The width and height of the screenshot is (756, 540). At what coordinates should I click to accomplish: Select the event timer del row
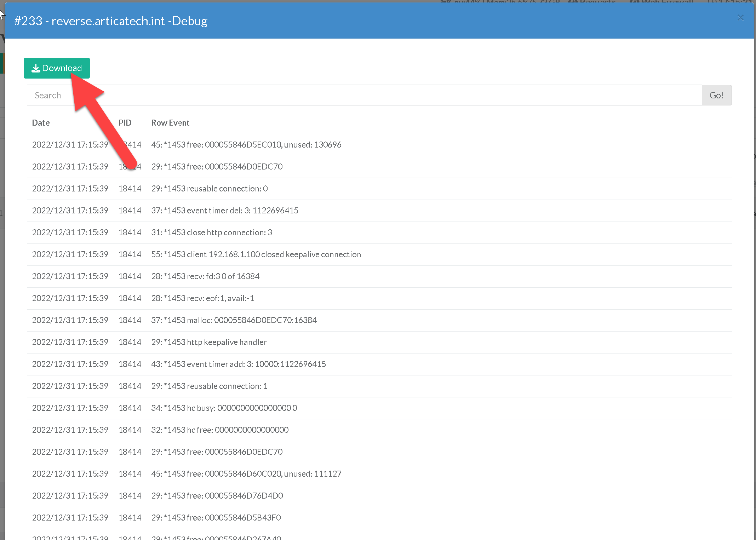point(224,211)
